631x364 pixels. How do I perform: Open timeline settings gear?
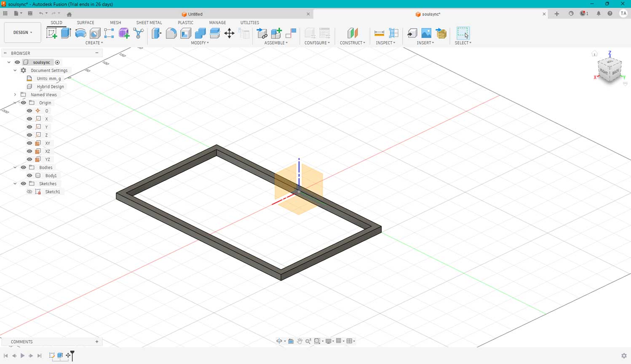coord(624,356)
